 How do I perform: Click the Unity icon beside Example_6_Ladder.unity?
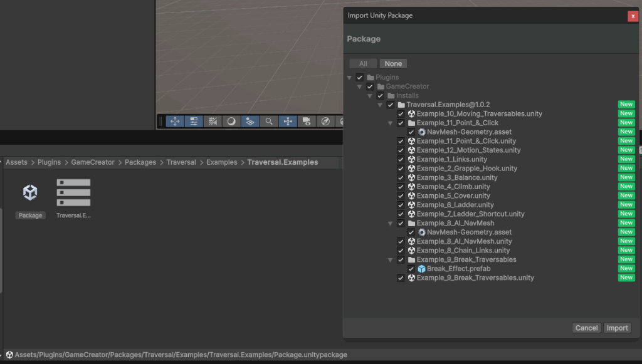click(x=411, y=205)
